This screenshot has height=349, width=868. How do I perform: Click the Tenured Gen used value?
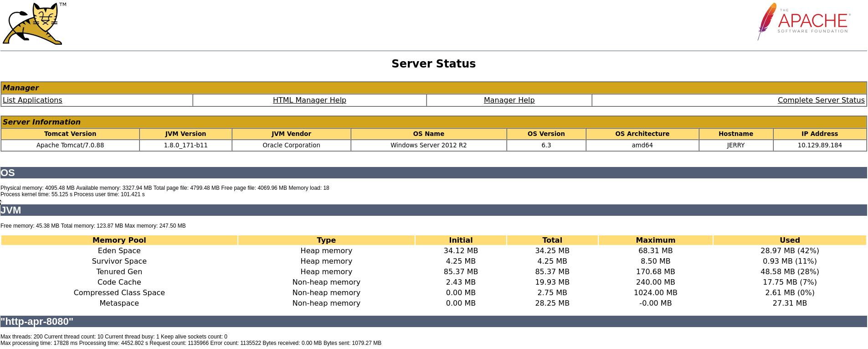[789, 271]
